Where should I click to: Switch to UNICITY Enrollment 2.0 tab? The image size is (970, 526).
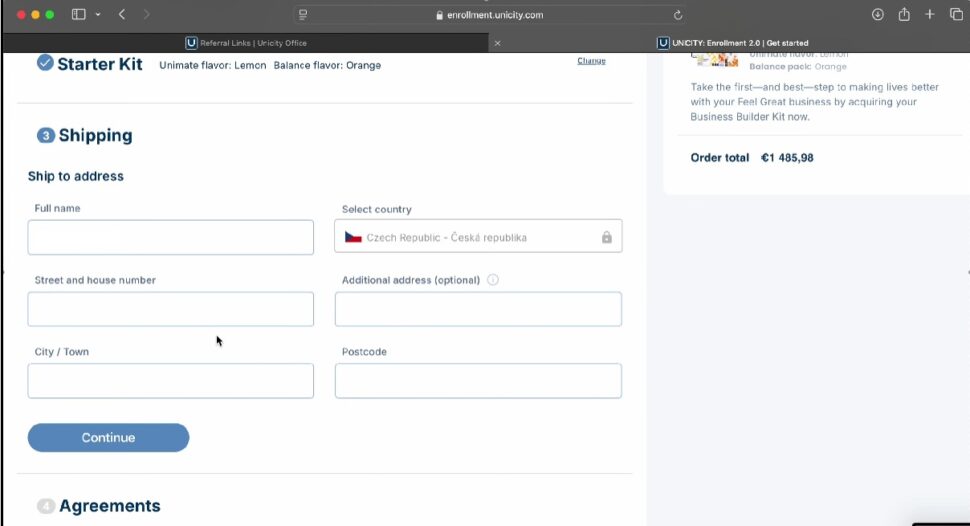click(732, 43)
